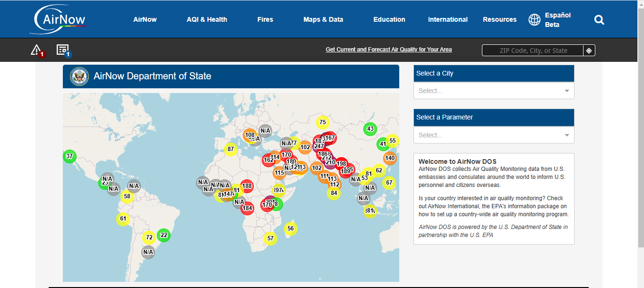Select the yellow 72 map marker

(149, 237)
